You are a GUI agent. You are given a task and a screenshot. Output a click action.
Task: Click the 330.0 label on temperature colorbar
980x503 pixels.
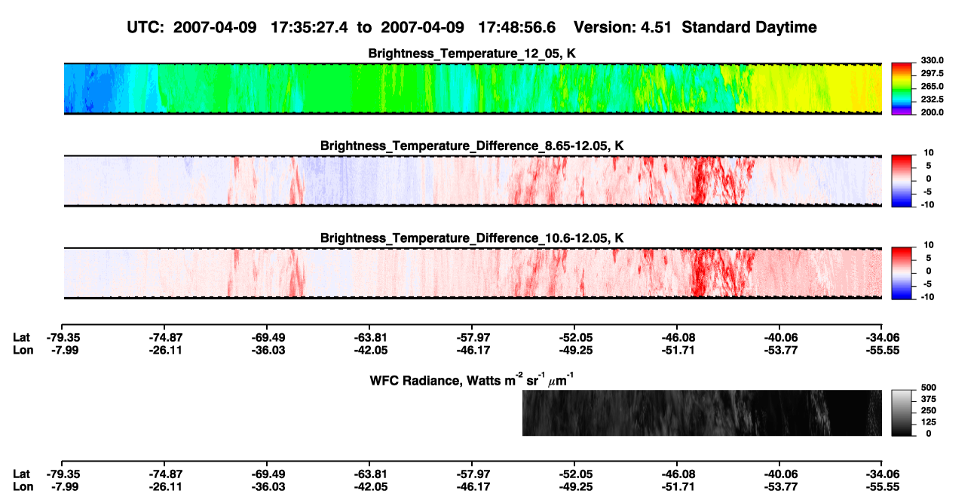pos(931,60)
